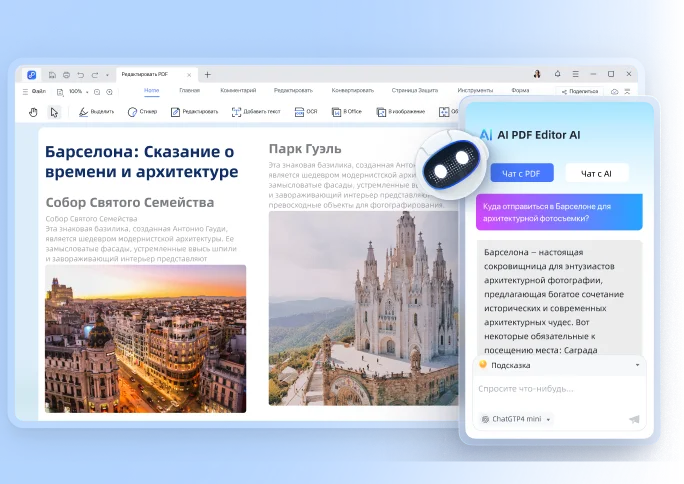Select the Стикер sticker tool
The width and height of the screenshot is (684, 484).
click(142, 112)
